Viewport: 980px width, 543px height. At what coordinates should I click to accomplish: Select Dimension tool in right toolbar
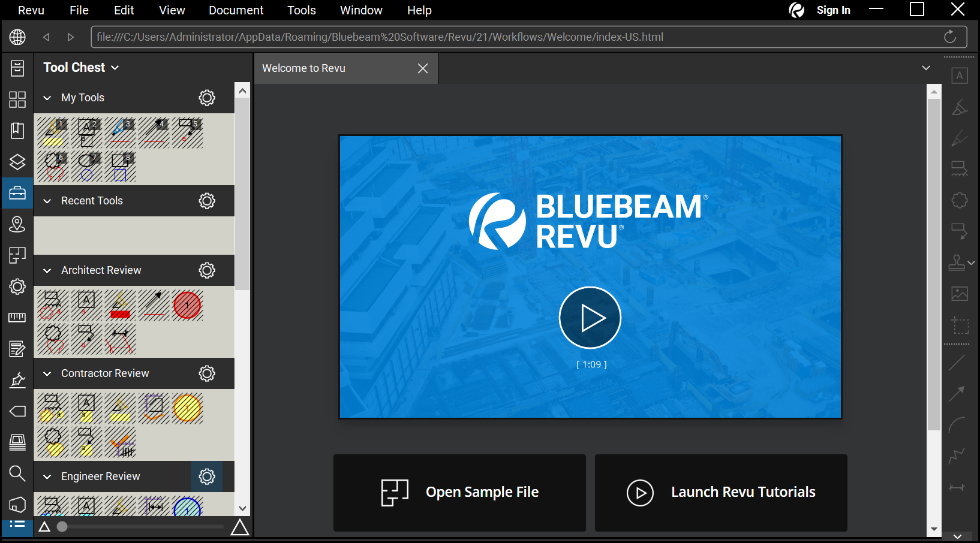point(957,487)
